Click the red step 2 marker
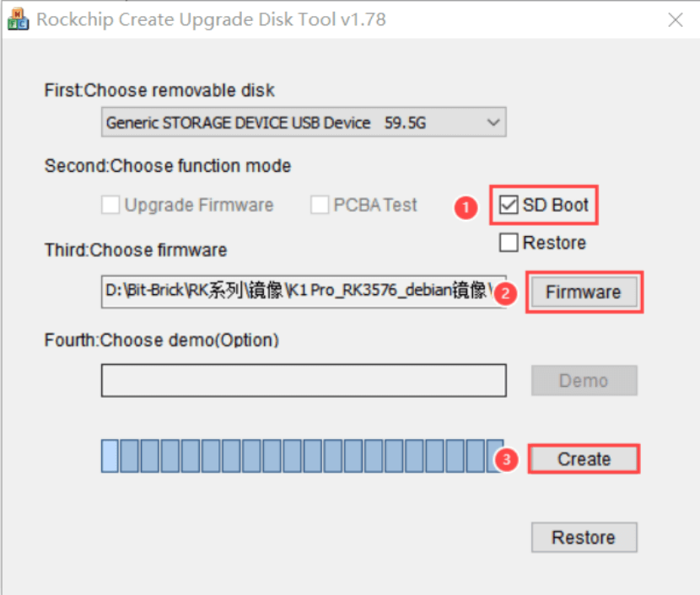700x595 pixels. 505,292
